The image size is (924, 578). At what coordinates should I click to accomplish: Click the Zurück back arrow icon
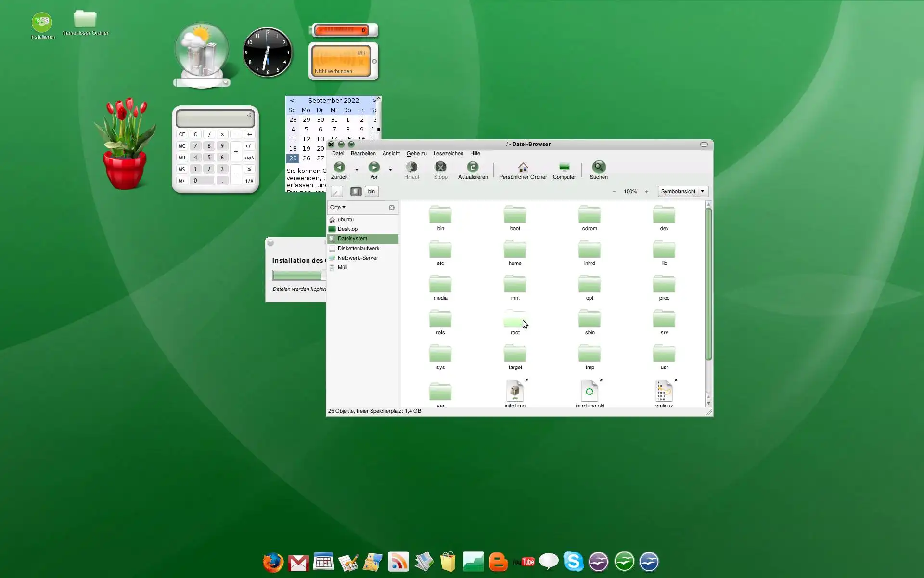click(339, 167)
